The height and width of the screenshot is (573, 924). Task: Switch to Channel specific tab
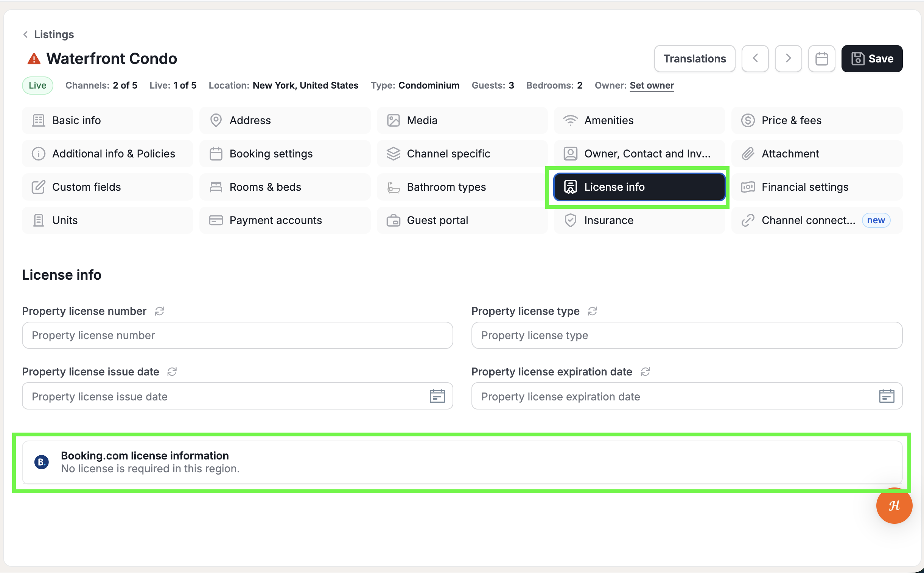tap(462, 154)
